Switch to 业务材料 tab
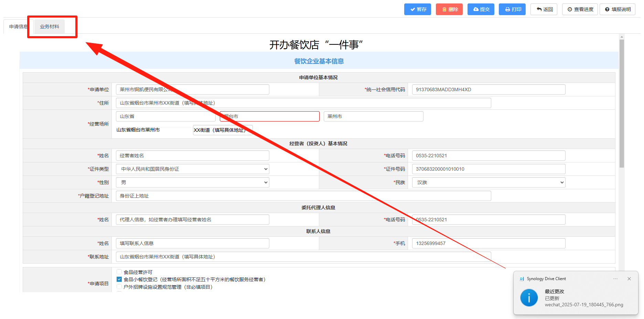 click(49, 26)
